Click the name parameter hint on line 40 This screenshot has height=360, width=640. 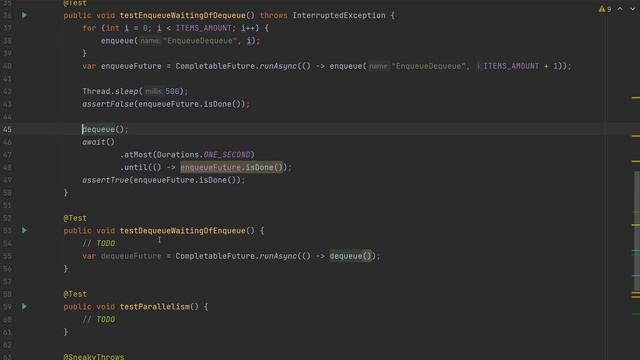pyautogui.click(x=378, y=66)
